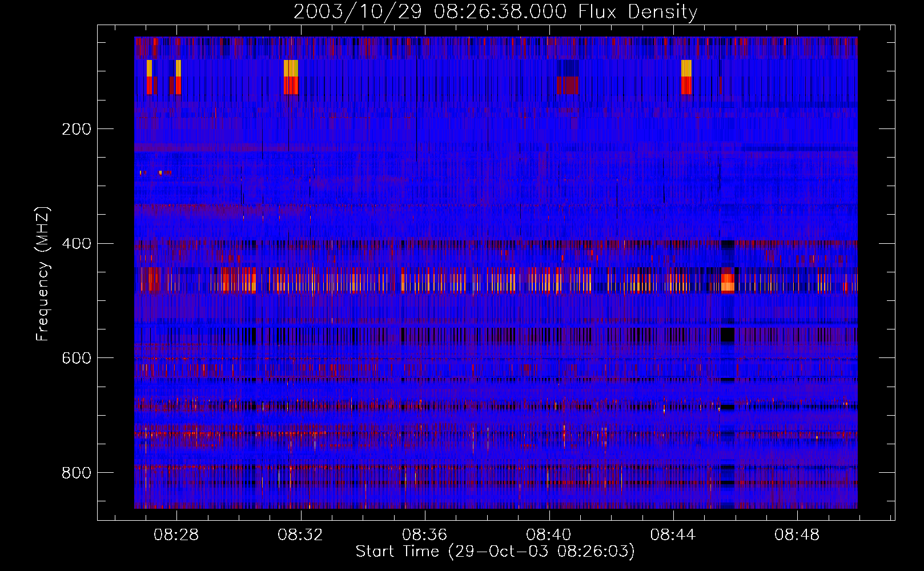Click the 08:32 time tick label
The image size is (924, 571).
300,535
